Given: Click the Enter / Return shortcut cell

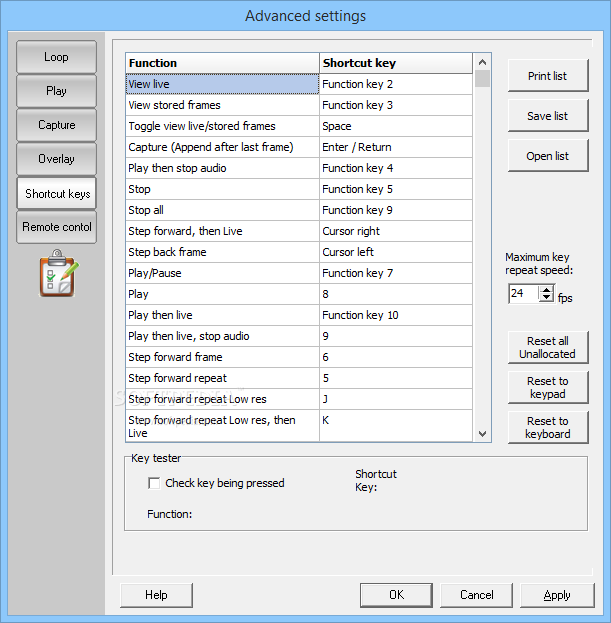Looking at the screenshot, I should (x=396, y=147).
